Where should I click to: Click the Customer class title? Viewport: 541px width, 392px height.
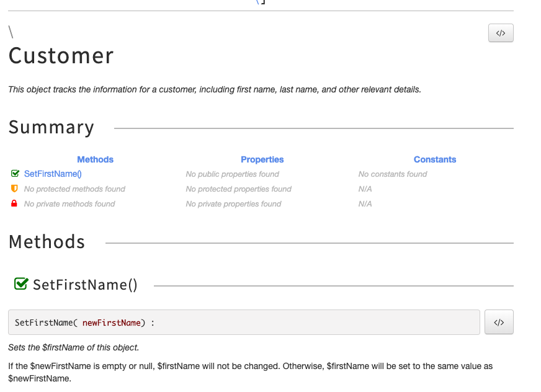pos(61,56)
